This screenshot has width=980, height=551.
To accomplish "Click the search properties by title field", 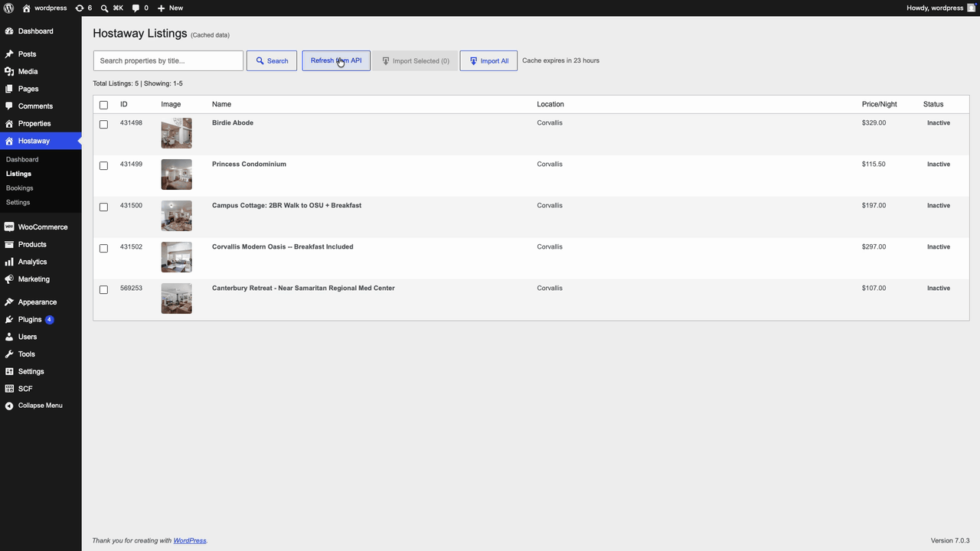I will click(168, 60).
